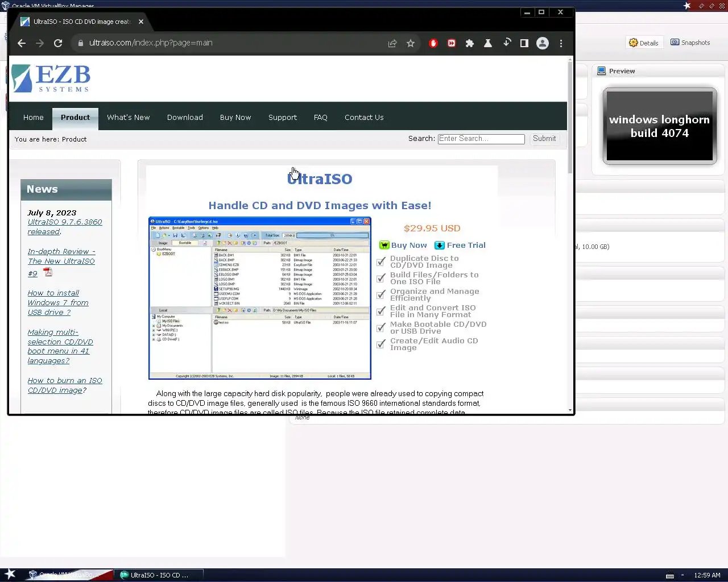The image size is (728, 582).
Task: Open the Extensions puzzle piece menu
Action: [x=470, y=43]
